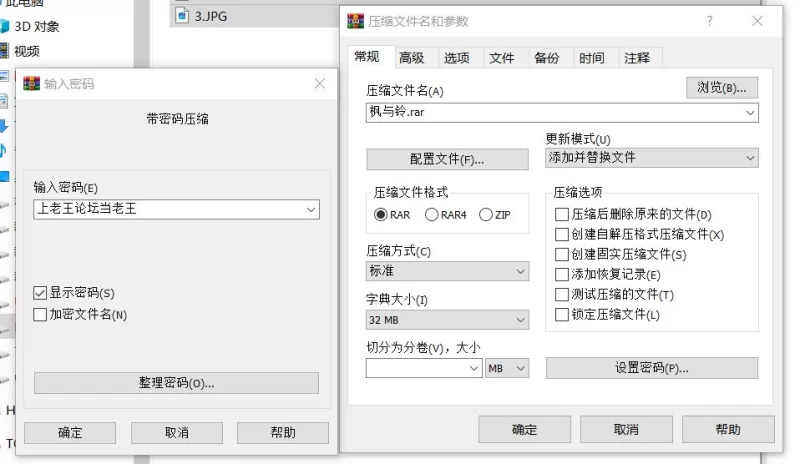This screenshot has height=464, width=800.
Task: Click the question mark help icon
Action: (710, 21)
